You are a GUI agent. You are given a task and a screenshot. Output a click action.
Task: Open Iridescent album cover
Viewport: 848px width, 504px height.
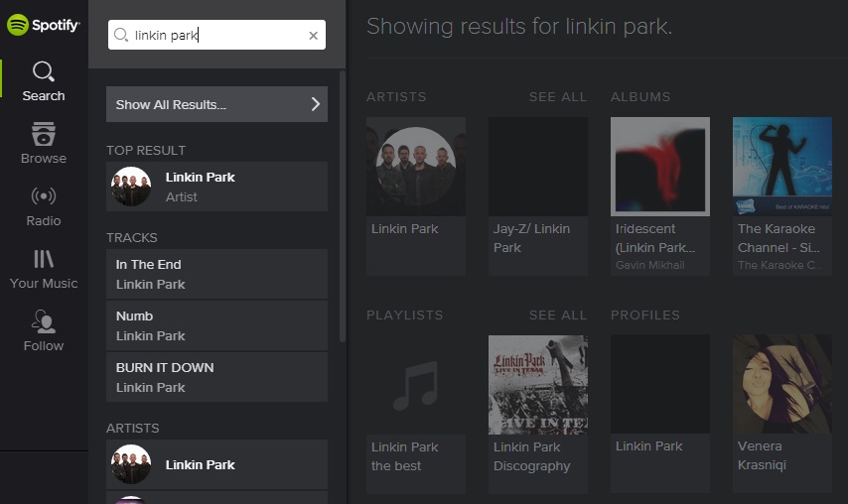pyautogui.click(x=660, y=167)
